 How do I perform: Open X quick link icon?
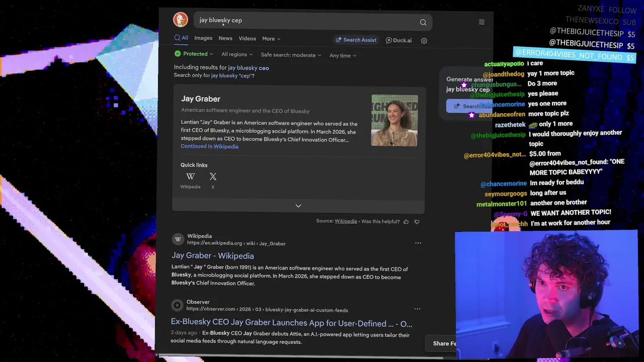click(213, 176)
